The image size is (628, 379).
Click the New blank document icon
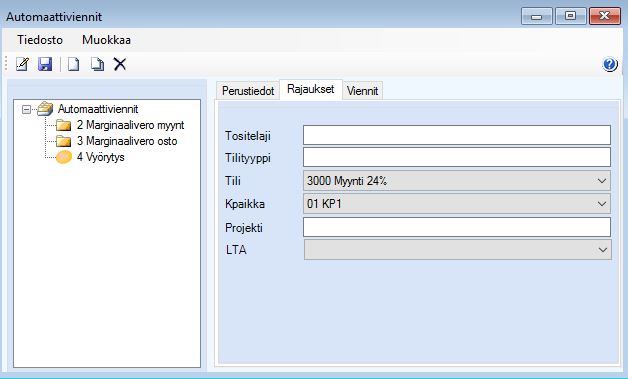coord(73,64)
